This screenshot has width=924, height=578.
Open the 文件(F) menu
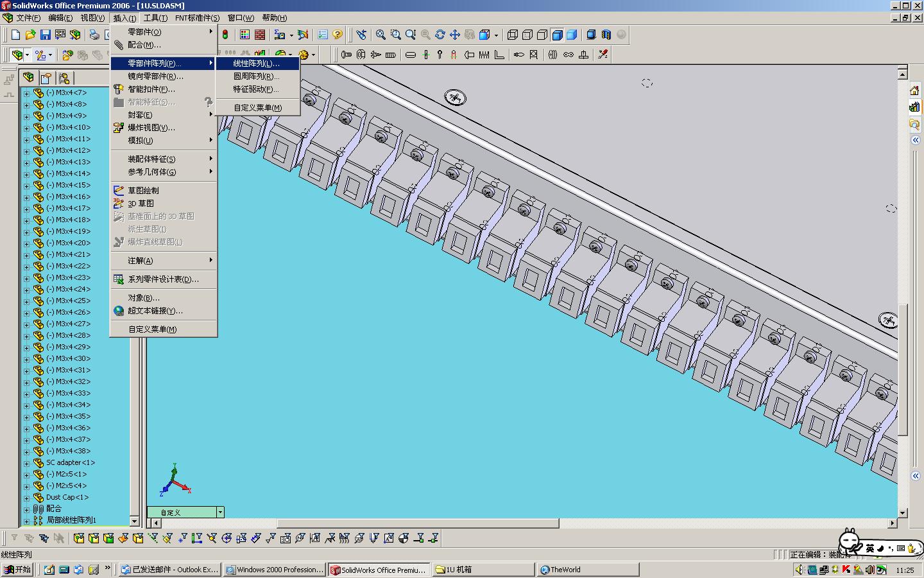28,18
